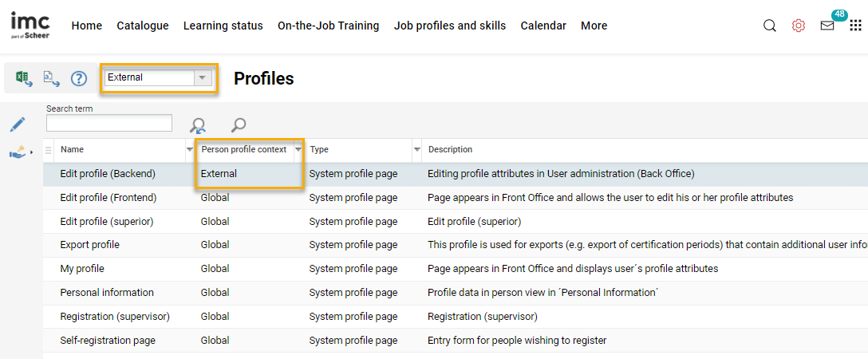Click the global search icon in header

pyautogui.click(x=769, y=26)
